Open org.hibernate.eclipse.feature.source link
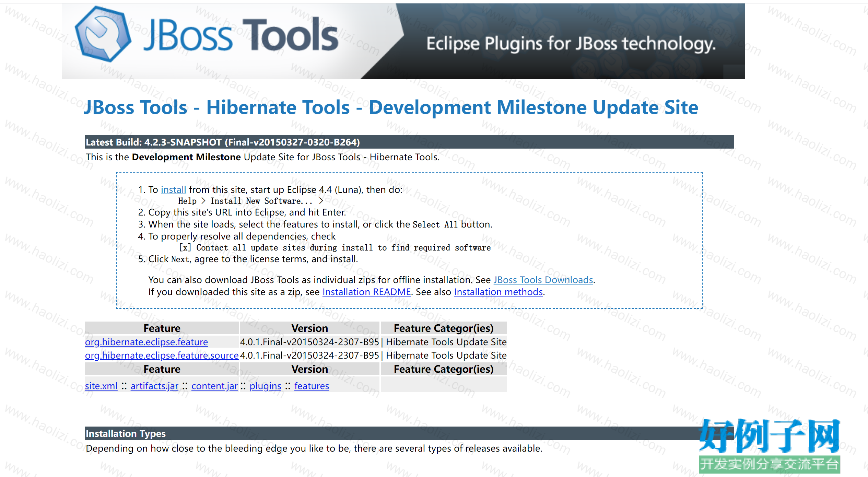This screenshot has height=477, width=868. [x=162, y=355]
